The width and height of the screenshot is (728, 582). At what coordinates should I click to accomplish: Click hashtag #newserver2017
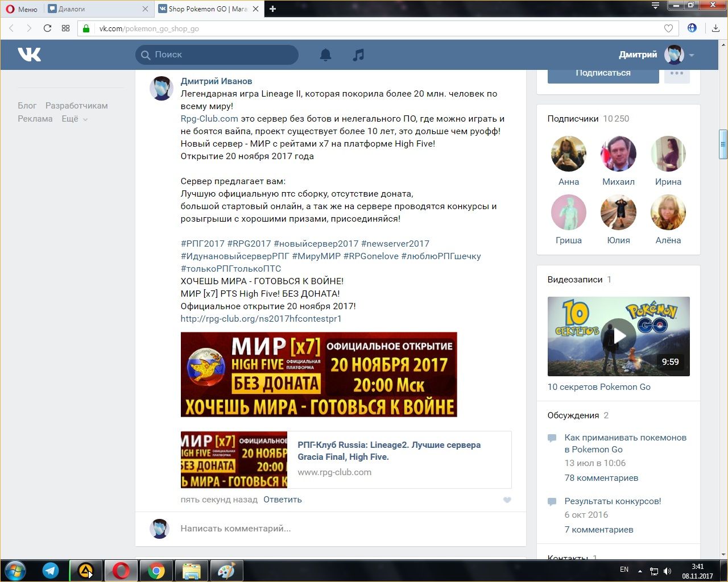[x=395, y=244]
